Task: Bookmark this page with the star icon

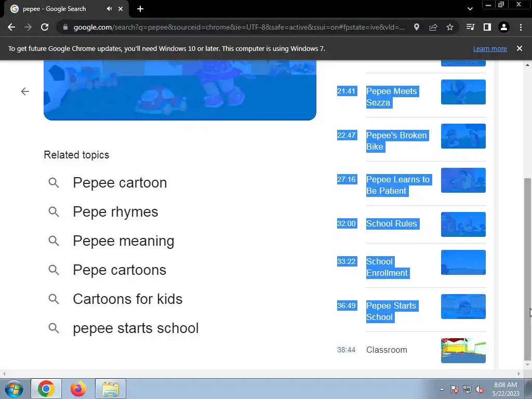Action: point(450,27)
